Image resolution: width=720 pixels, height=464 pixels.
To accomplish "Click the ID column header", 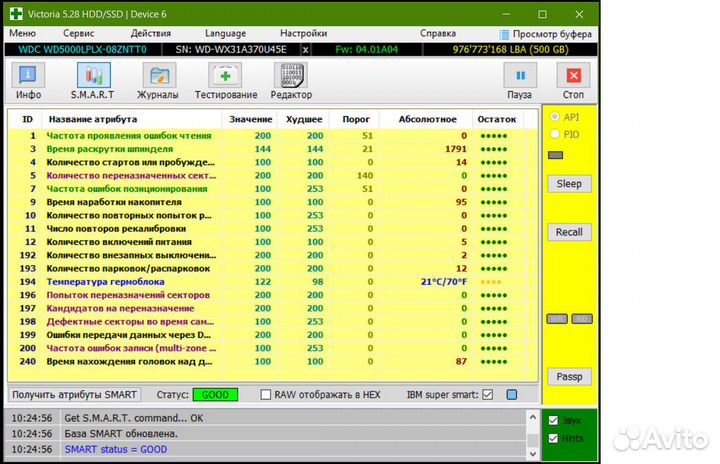I will (28, 119).
